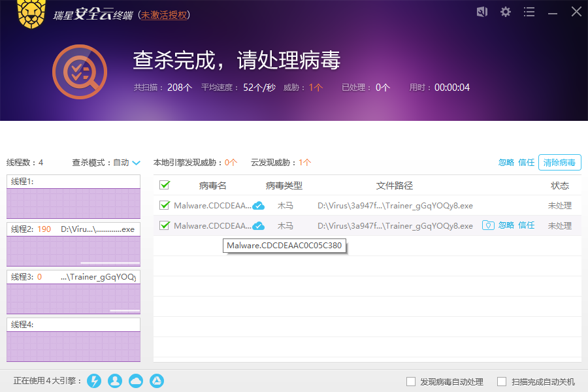Click the 云发现威胁 1个 label
Image resolution: width=588 pixels, height=392 pixels.
[x=281, y=163]
